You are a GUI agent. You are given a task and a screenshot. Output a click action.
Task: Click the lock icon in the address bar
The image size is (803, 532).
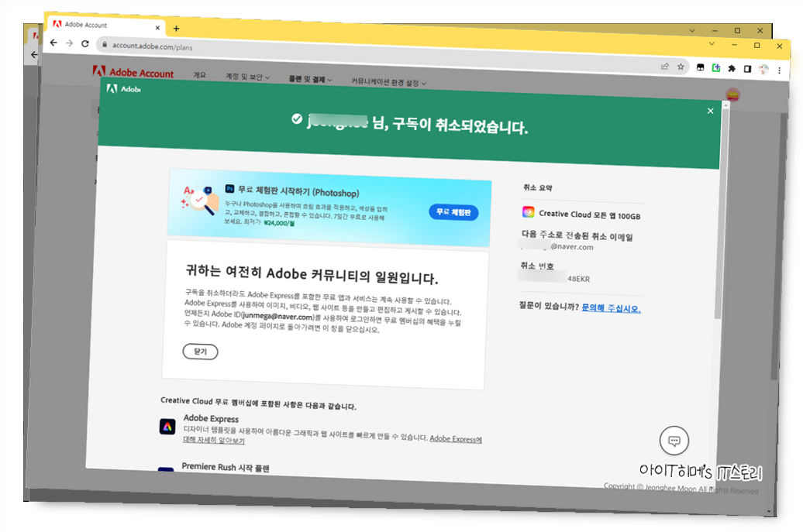point(105,45)
